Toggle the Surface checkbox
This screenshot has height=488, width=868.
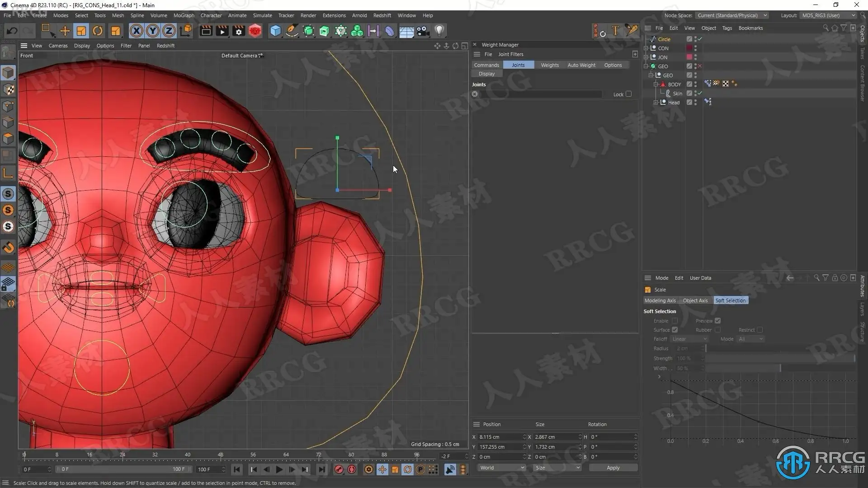tap(675, 330)
